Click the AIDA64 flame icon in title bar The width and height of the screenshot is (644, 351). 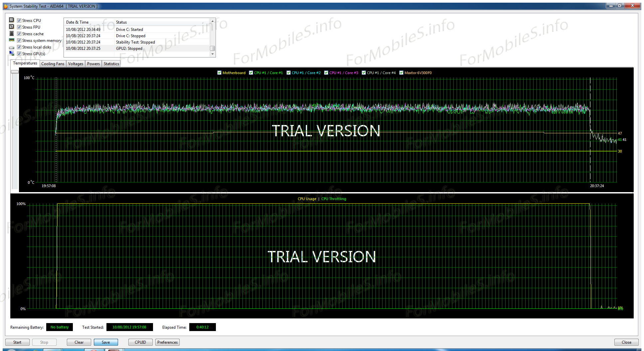click(5, 6)
